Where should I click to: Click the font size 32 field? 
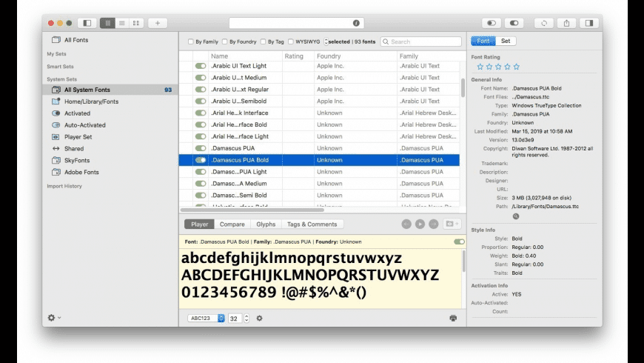point(235,319)
